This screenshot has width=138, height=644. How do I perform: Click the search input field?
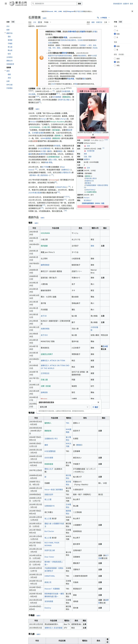(54, 4)
